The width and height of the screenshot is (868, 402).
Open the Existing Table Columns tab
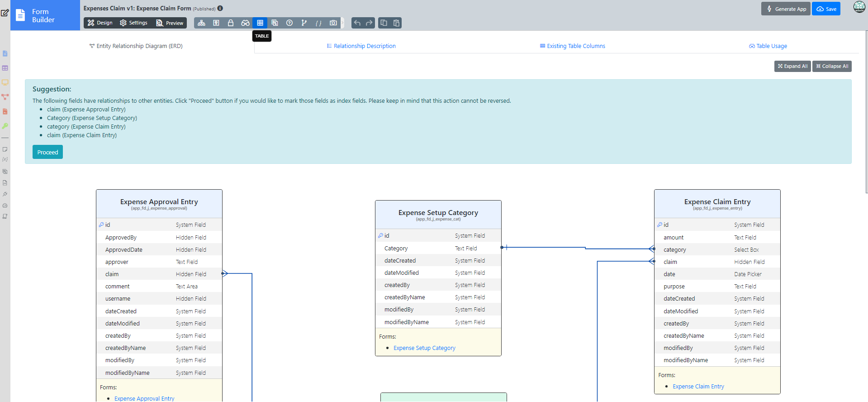pyautogui.click(x=572, y=46)
